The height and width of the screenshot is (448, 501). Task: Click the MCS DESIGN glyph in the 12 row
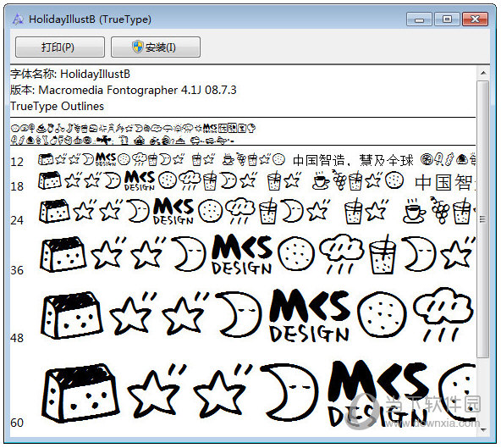pos(106,159)
